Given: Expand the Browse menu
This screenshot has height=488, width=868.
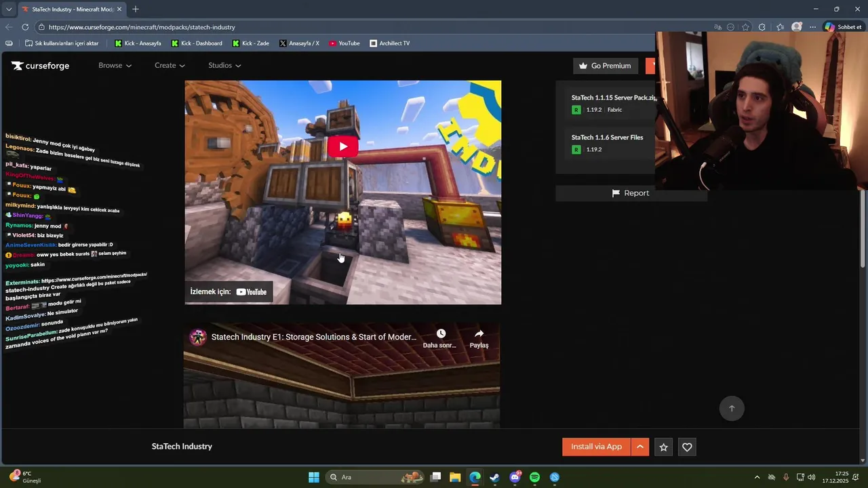Looking at the screenshot, I should click(115, 66).
